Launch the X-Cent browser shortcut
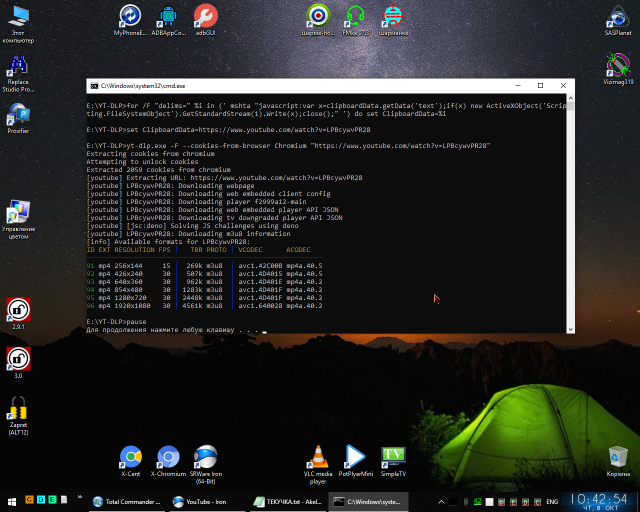This screenshot has height=512, width=640. 131,461
